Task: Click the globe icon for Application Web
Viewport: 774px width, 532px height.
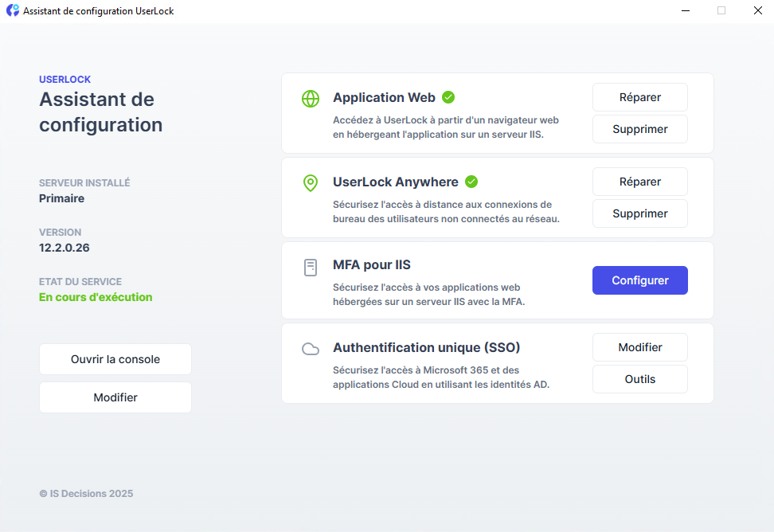Action: [x=311, y=99]
